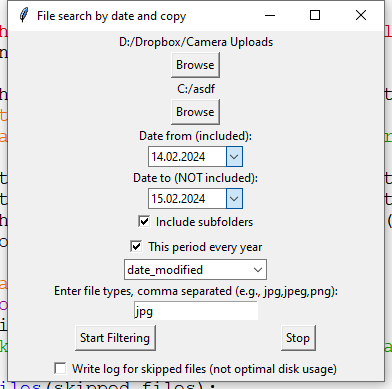Click the file types input field containing jpg
Viewport: 392px width, 389px height.
click(196, 311)
